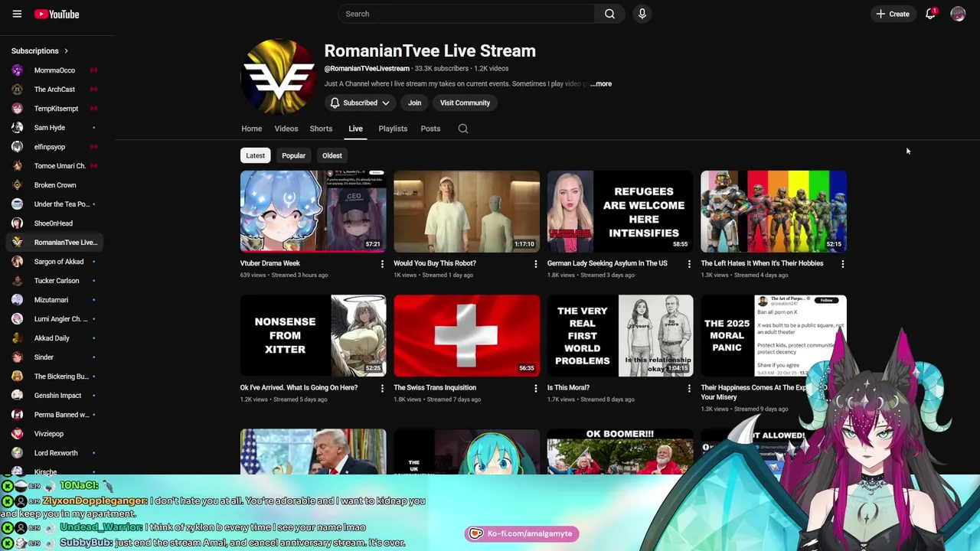
Task: Switch to the Home tab
Action: 251,129
